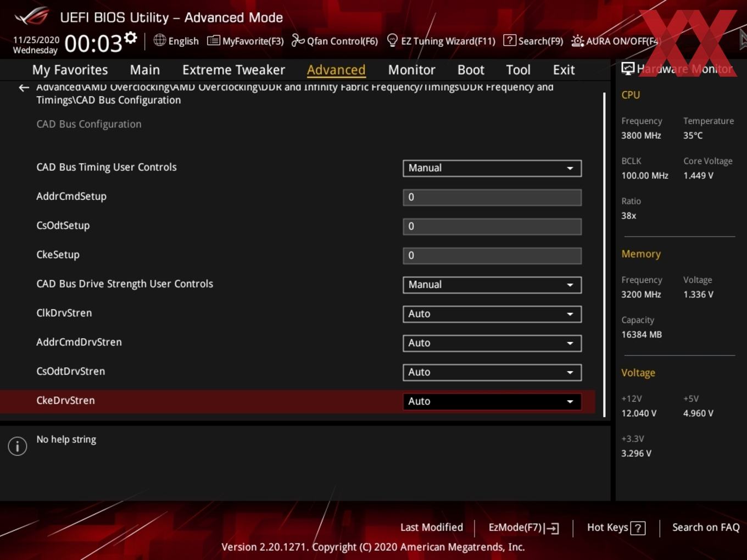Open MyFavorite(F3) list icon
Image resolution: width=747 pixels, height=560 pixels.
(x=213, y=41)
